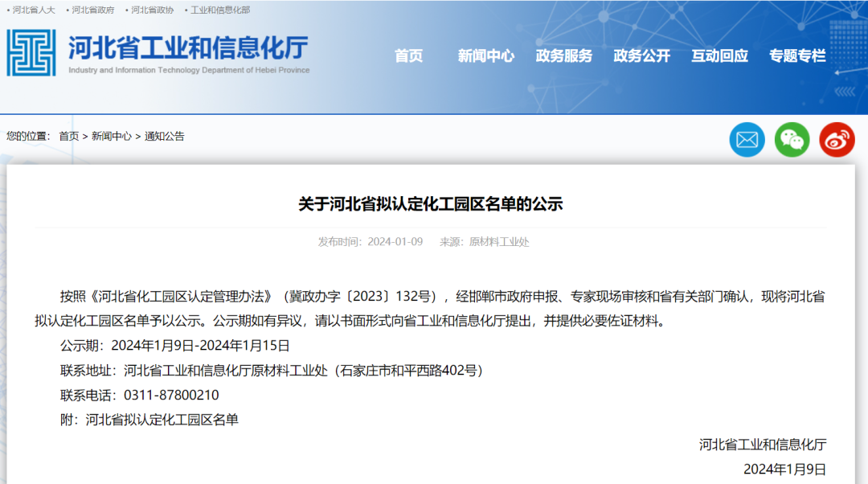Click the red Weibo icon
Image resolution: width=868 pixels, height=484 pixels.
(837, 140)
